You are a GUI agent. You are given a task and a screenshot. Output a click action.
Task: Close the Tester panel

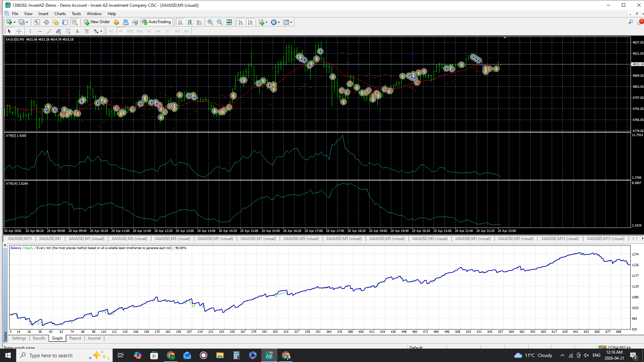(5, 245)
